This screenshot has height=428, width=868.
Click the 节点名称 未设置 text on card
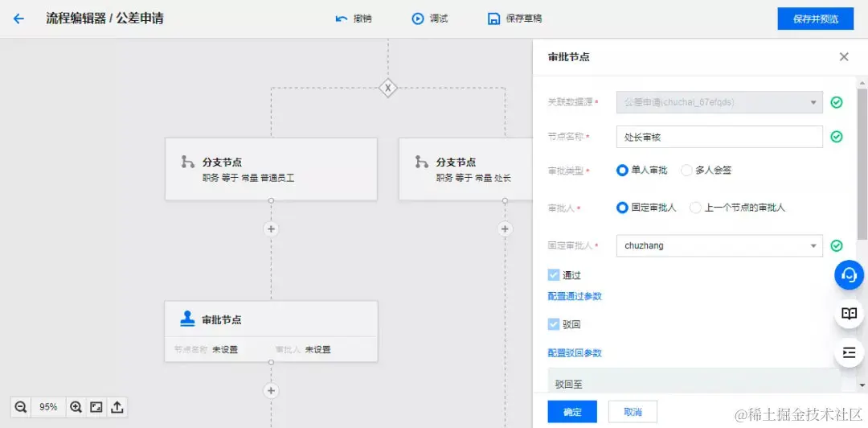pos(206,349)
